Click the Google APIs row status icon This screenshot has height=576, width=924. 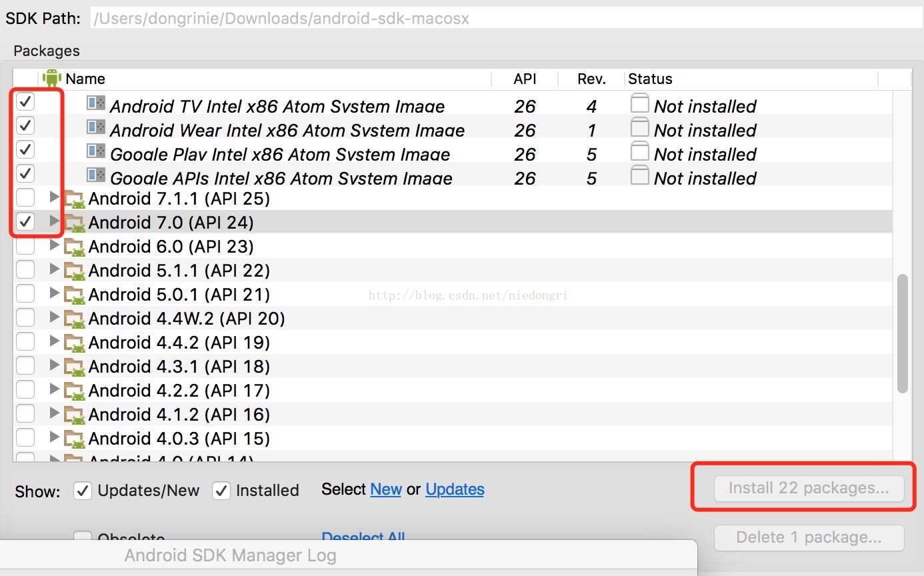click(x=640, y=175)
